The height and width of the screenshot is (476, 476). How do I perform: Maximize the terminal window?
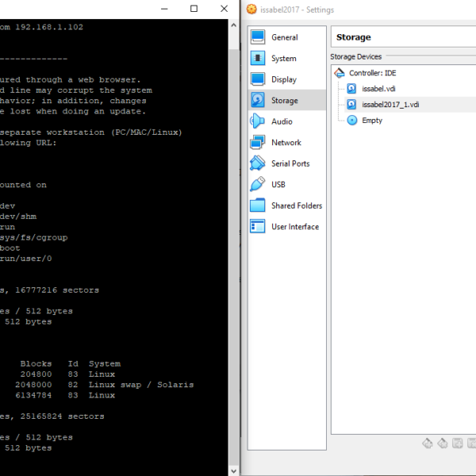point(194,9)
